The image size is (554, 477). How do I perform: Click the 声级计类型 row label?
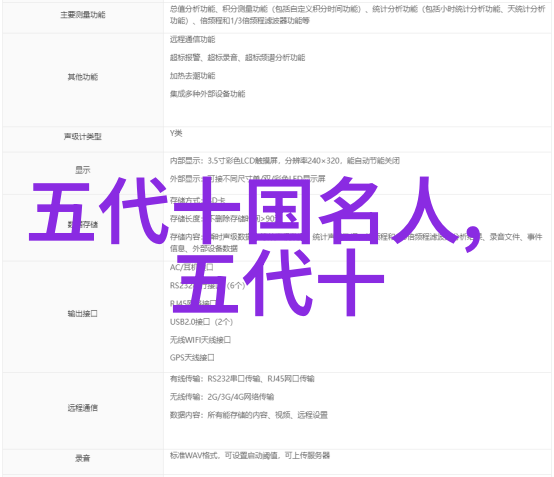point(83,136)
